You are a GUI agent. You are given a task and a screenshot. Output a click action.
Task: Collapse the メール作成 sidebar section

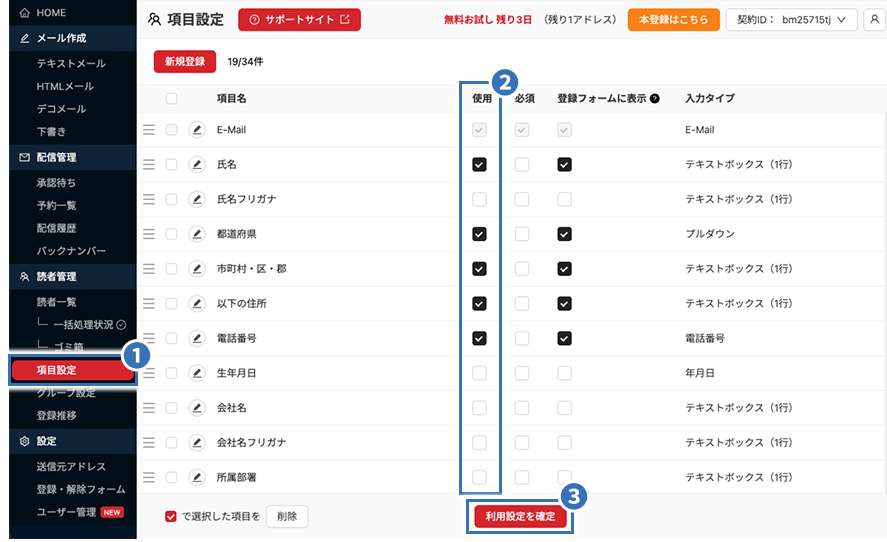click(x=68, y=38)
